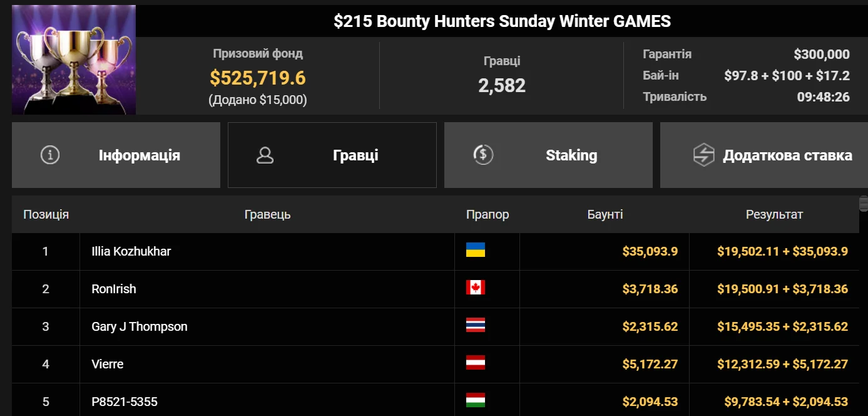The width and height of the screenshot is (868, 416).
Task: Click the trophy tournament thumbnail
Action: pyautogui.click(x=74, y=60)
